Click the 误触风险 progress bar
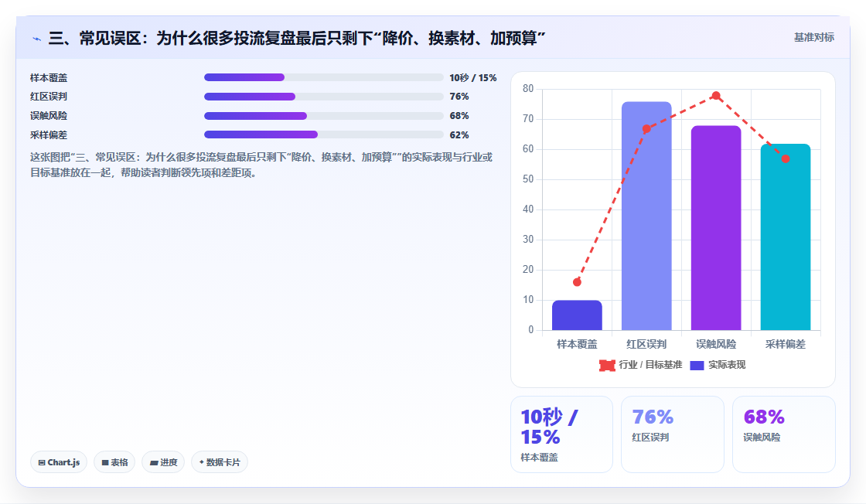Screen dimensions: 866x504 pos(324,116)
